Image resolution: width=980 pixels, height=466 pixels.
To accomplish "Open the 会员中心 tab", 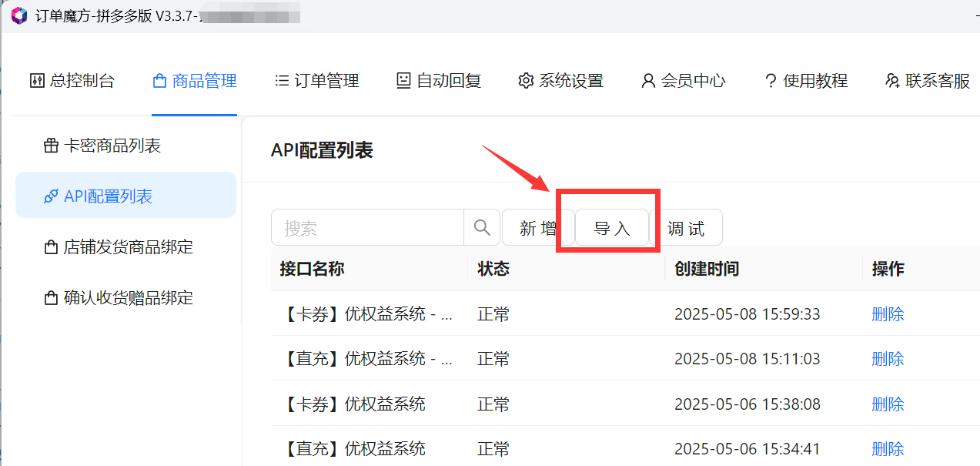I will coord(683,81).
